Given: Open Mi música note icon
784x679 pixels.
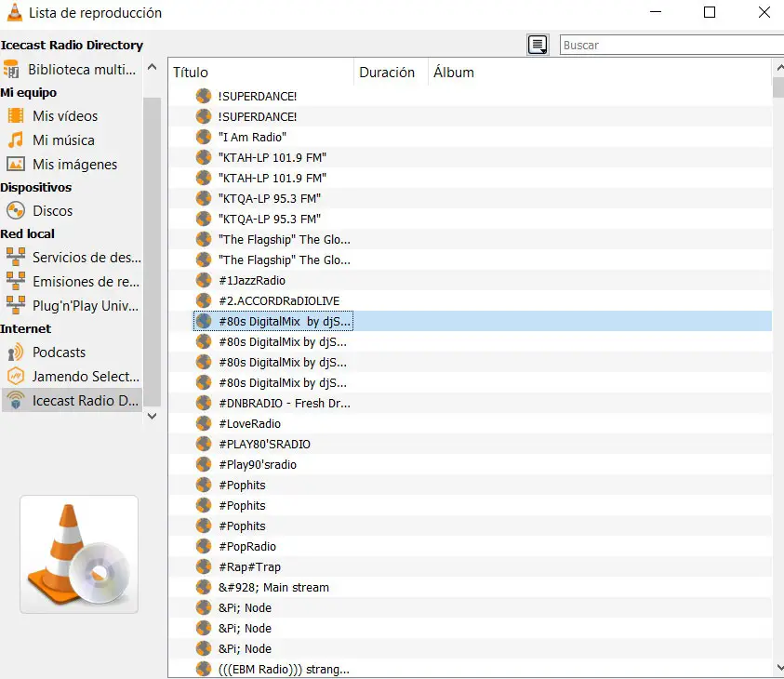Looking at the screenshot, I should 16,140.
